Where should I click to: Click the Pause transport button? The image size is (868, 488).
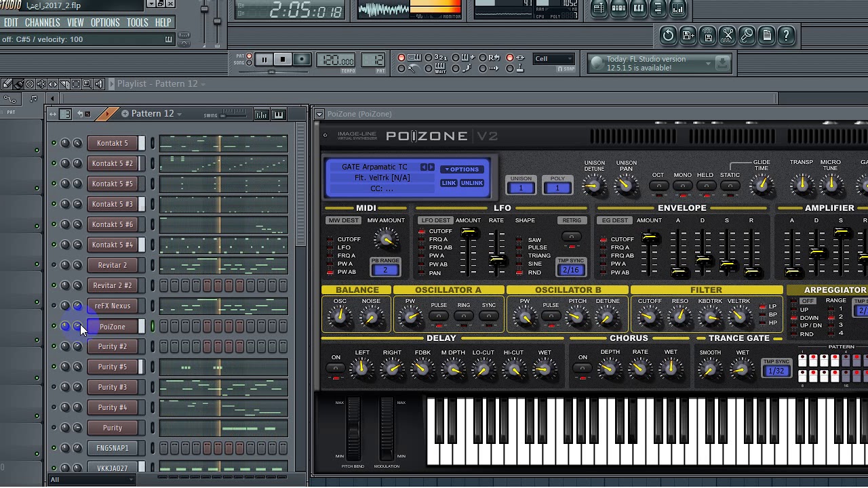(264, 60)
